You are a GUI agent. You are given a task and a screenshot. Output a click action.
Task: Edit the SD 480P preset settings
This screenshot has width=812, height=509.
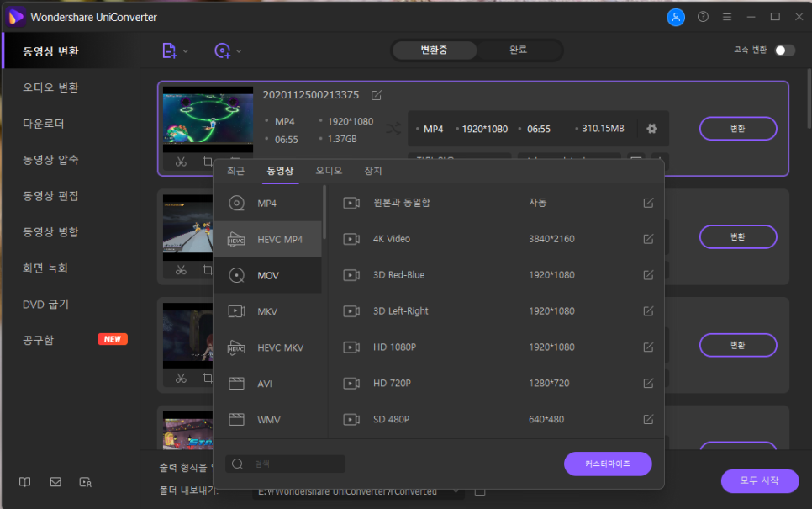pyautogui.click(x=648, y=419)
